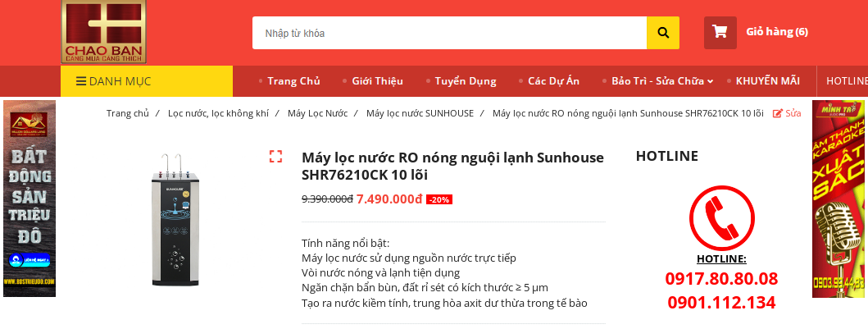This screenshot has height=329, width=868.
Task: Open the Bất Động Sản Triệu Đô banner
Action: click(x=30, y=199)
